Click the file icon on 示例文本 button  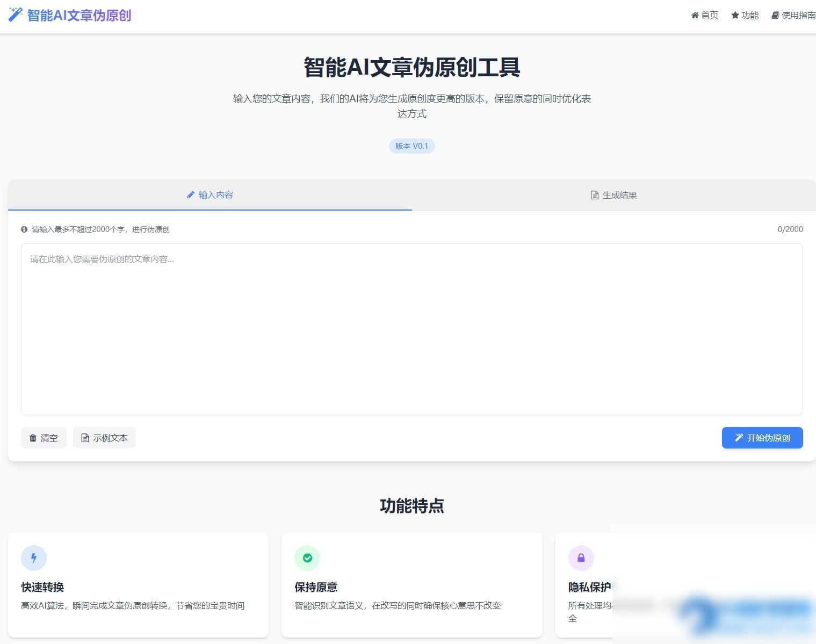click(85, 437)
